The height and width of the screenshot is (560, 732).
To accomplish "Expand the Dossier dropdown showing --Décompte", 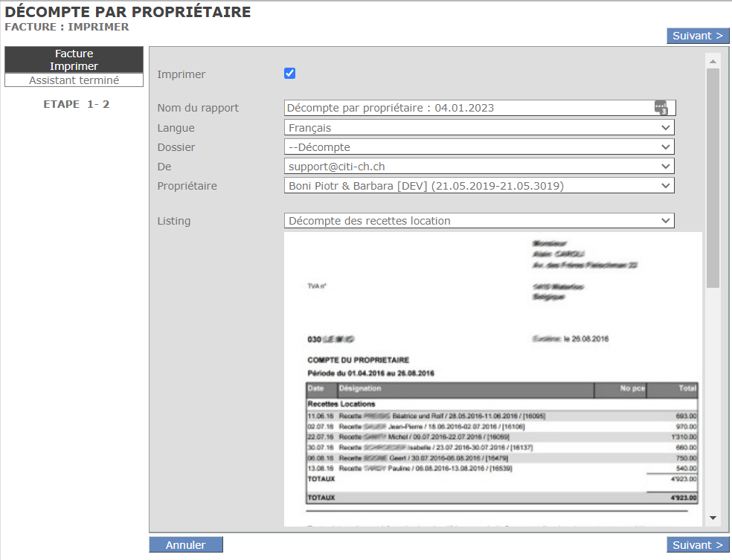I will click(479, 147).
